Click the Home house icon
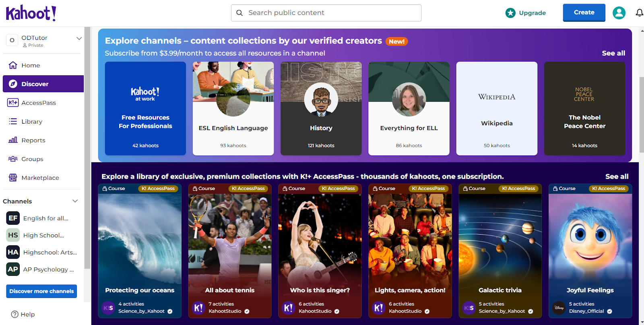This screenshot has width=644, height=325. 13,65
